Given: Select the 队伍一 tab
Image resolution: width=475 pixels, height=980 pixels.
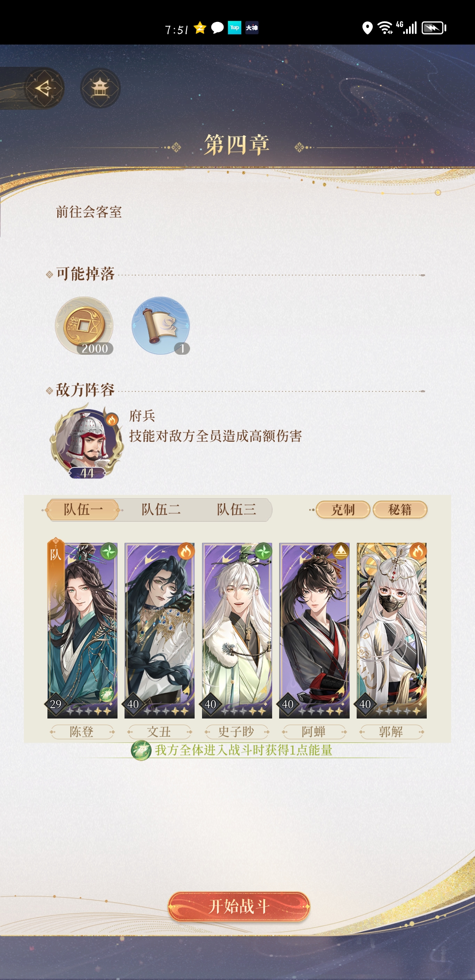Looking at the screenshot, I should tap(83, 510).
